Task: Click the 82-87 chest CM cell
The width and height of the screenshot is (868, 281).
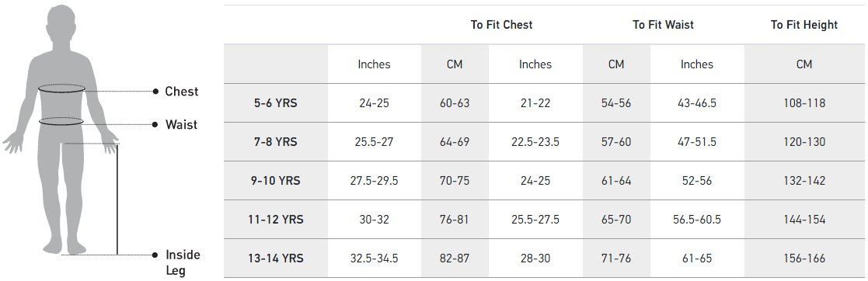Action: coord(455,258)
